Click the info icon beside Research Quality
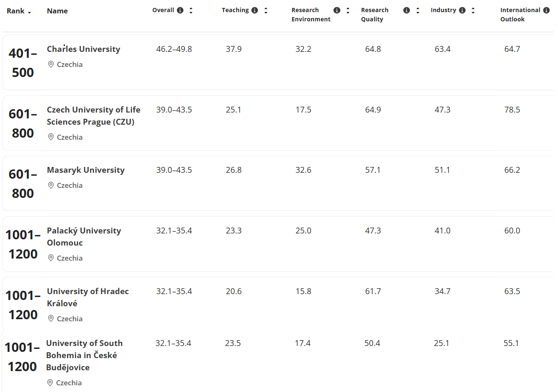This screenshot has height=392, width=558. 406,10
